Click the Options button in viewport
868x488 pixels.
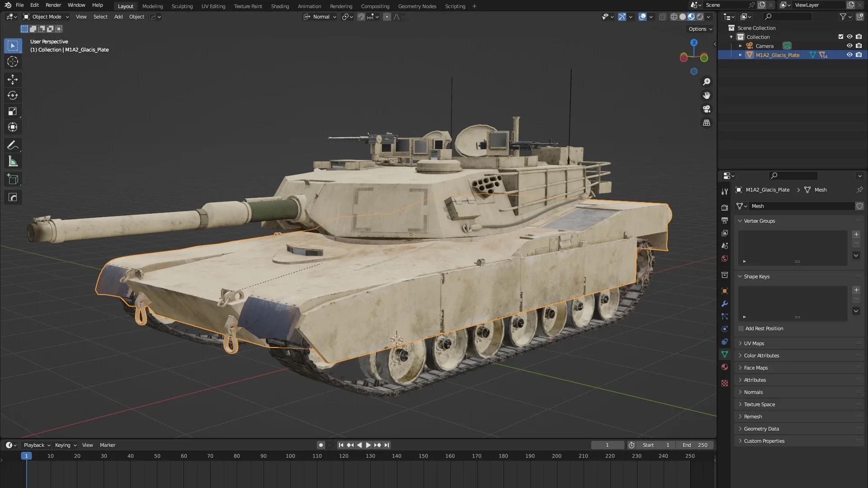click(x=700, y=29)
